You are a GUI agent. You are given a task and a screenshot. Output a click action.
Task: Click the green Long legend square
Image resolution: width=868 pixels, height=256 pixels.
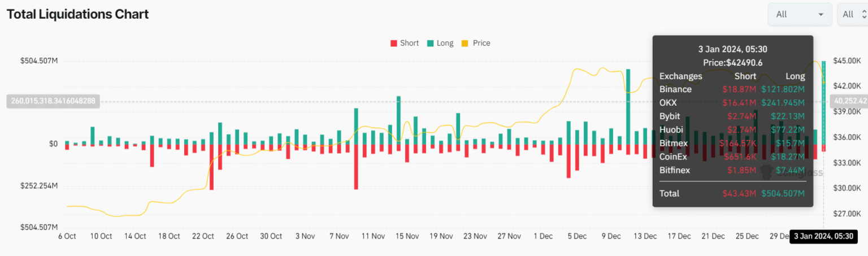431,44
